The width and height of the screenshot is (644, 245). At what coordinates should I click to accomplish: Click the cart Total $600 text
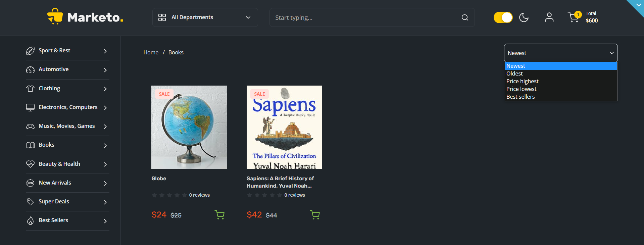click(592, 17)
